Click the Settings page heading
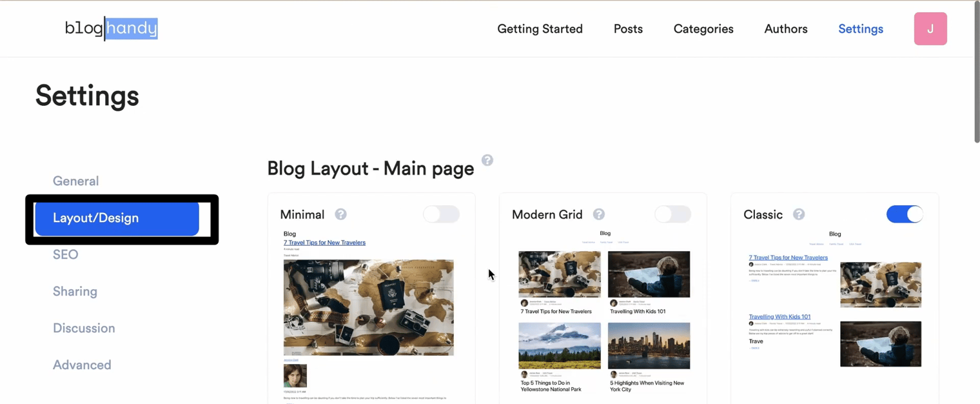The width and height of the screenshot is (980, 404). pyautogui.click(x=87, y=96)
